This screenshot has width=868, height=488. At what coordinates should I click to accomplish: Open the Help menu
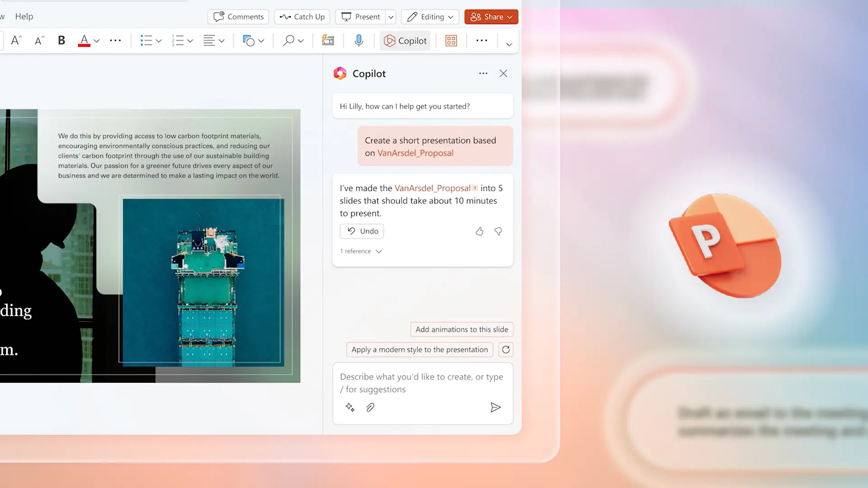click(24, 16)
